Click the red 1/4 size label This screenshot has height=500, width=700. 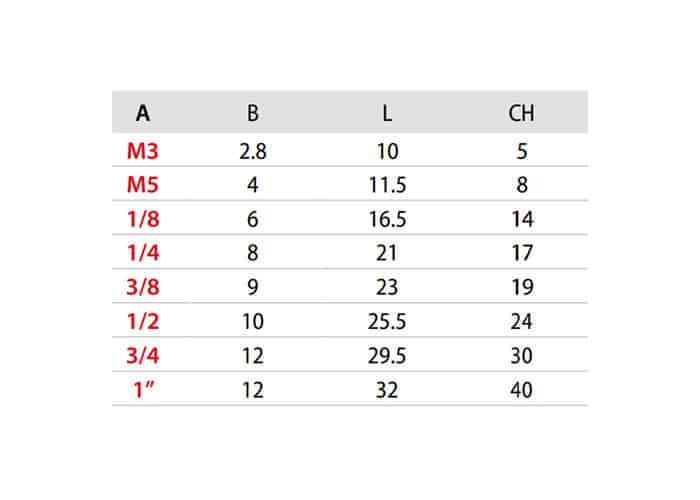[x=143, y=253]
